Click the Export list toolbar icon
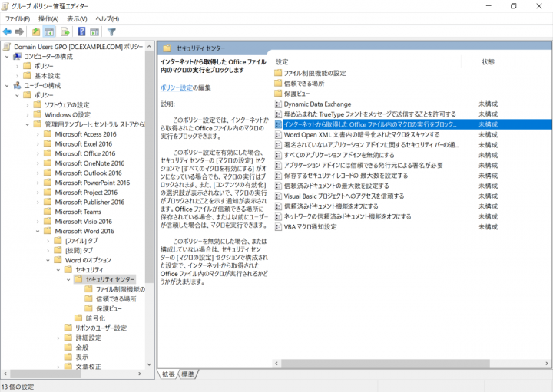The width and height of the screenshot is (553, 392). 65,31
